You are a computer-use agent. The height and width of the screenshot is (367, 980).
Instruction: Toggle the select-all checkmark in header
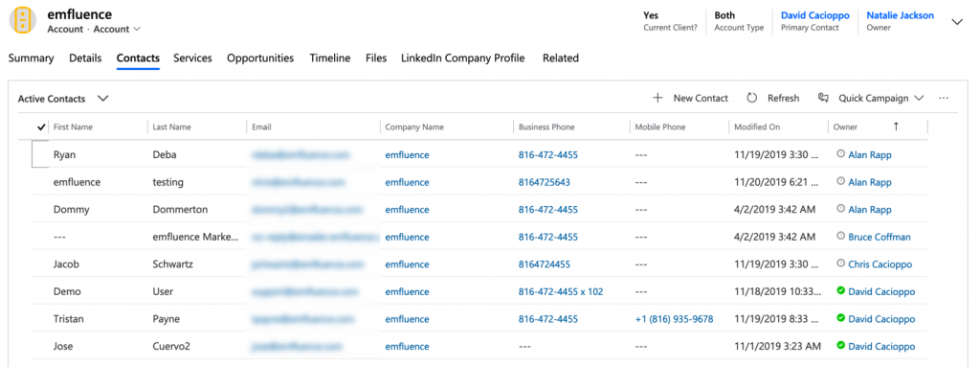pyautogui.click(x=41, y=126)
